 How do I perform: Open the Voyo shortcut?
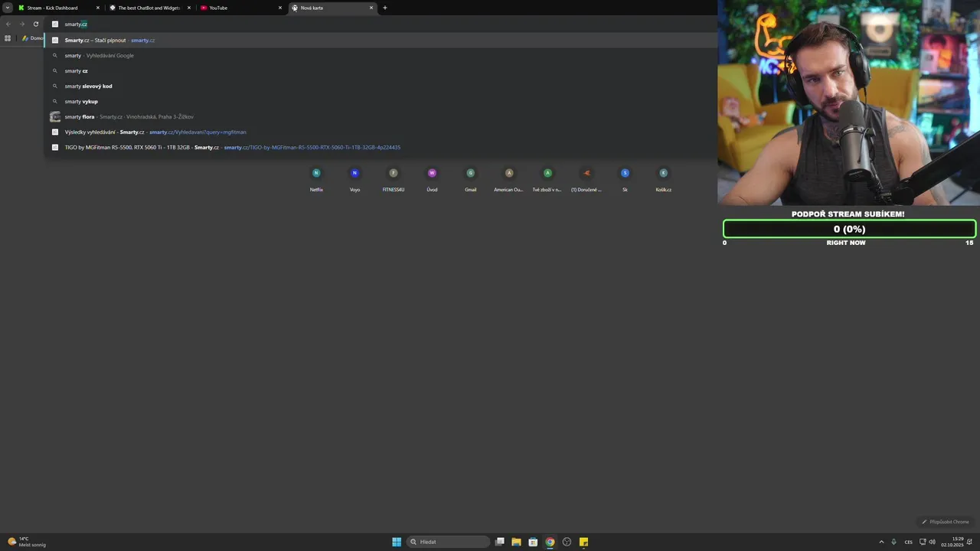click(x=354, y=180)
